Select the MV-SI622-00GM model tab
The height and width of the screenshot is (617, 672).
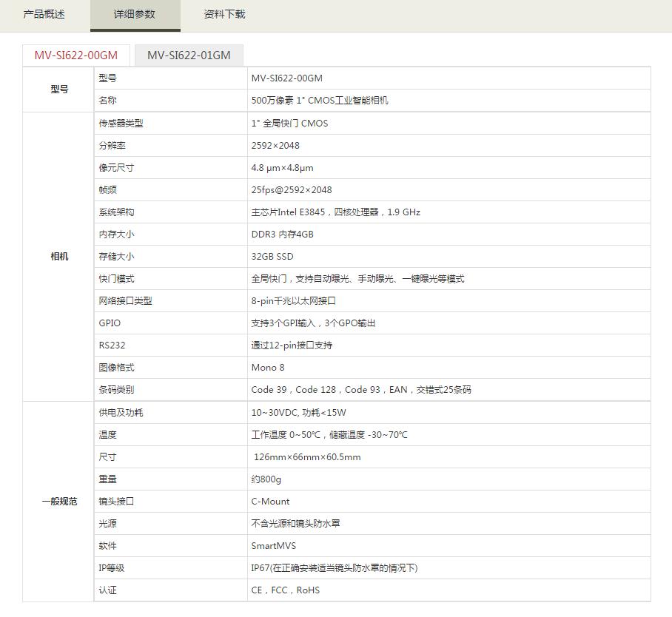pyautogui.click(x=75, y=55)
